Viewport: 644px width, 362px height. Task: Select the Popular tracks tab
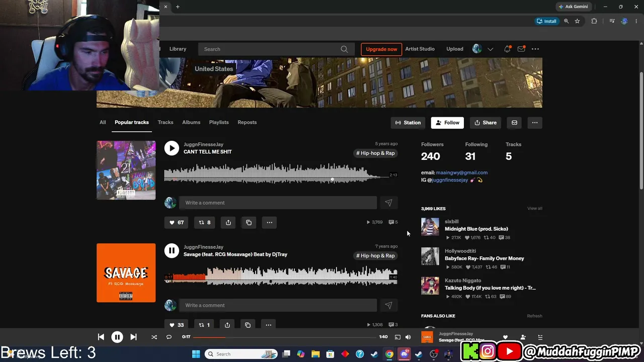pos(132,122)
